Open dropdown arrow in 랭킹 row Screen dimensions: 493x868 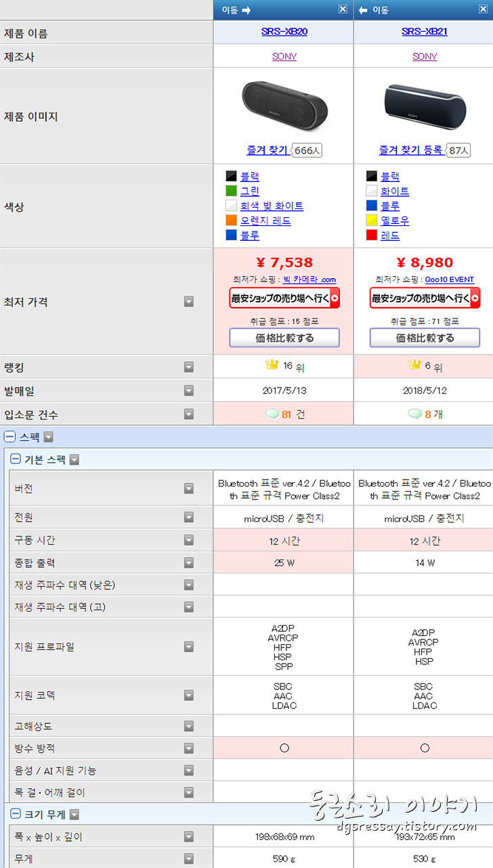189,367
